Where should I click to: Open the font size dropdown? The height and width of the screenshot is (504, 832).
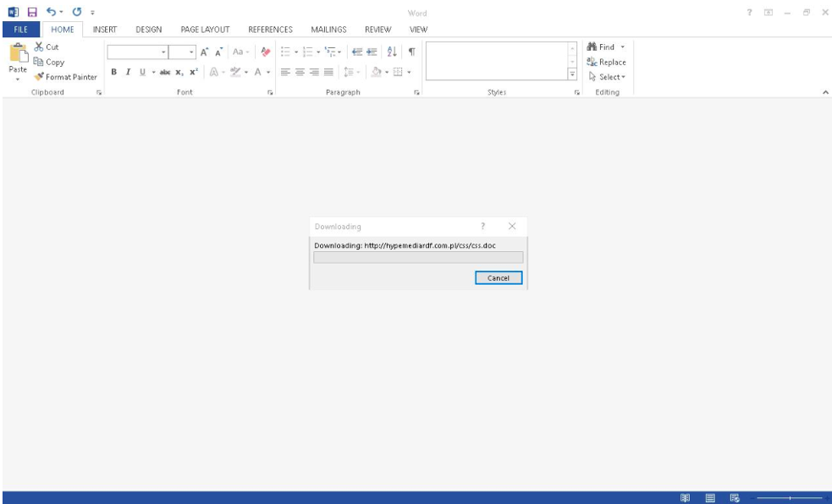tap(191, 52)
